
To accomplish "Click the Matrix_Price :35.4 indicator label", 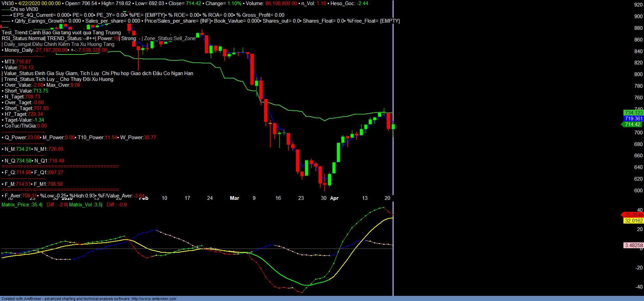I will [22, 205].
